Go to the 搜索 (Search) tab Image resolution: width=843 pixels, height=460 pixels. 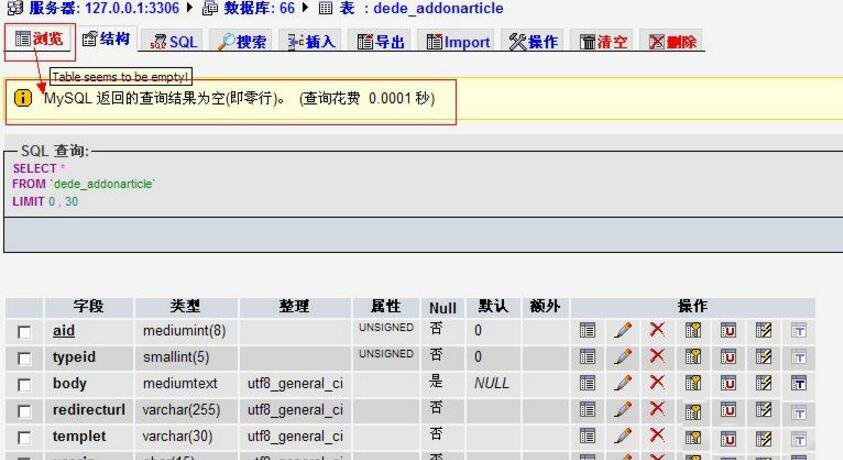[242, 41]
